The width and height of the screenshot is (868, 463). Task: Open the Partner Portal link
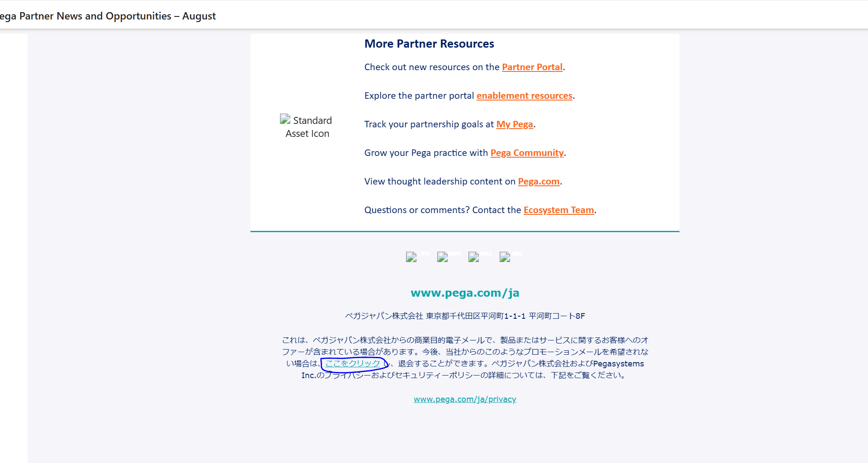(x=532, y=67)
